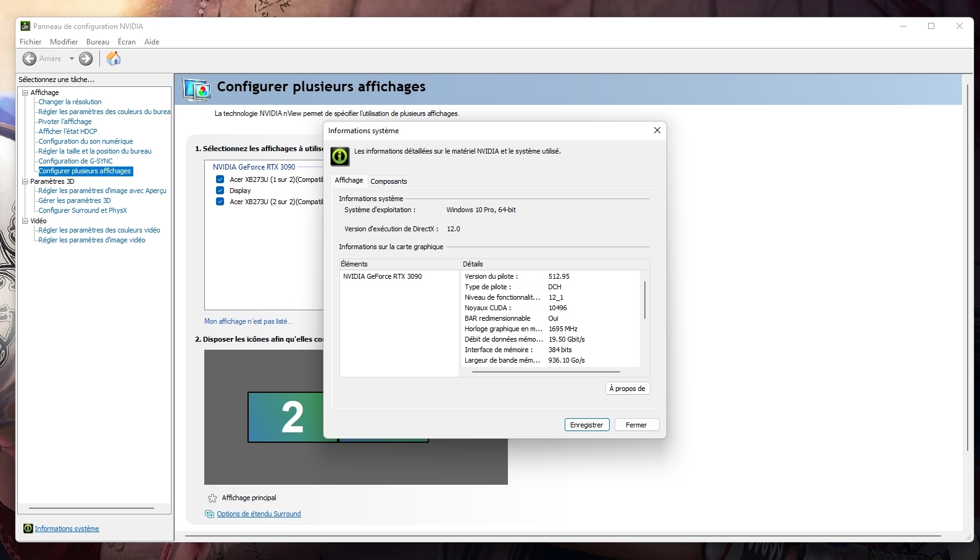Click the À propos de button
The width and height of the screenshot is (980, 560).
[628, 389]
